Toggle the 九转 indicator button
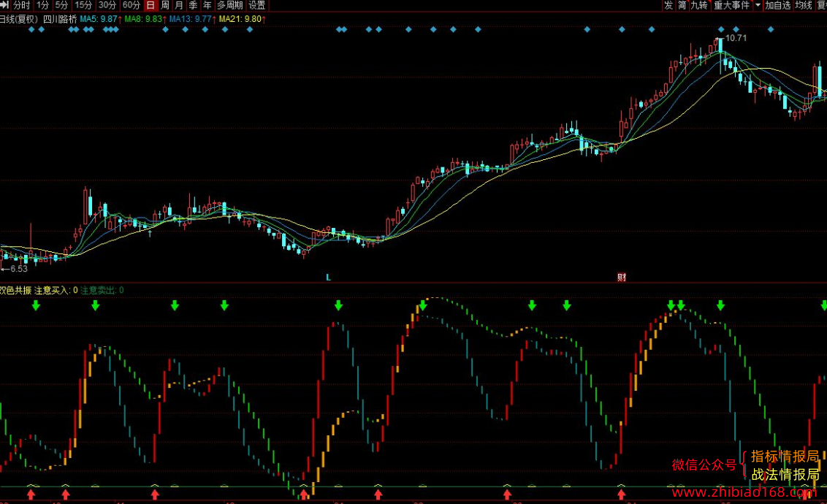The image size is (827, 504). [x=699, y=5]
